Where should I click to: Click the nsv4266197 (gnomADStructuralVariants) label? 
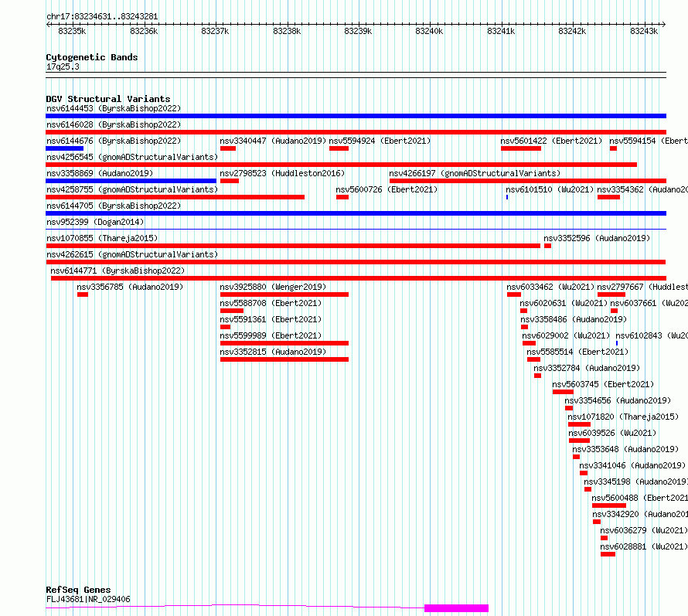point(475,173)
